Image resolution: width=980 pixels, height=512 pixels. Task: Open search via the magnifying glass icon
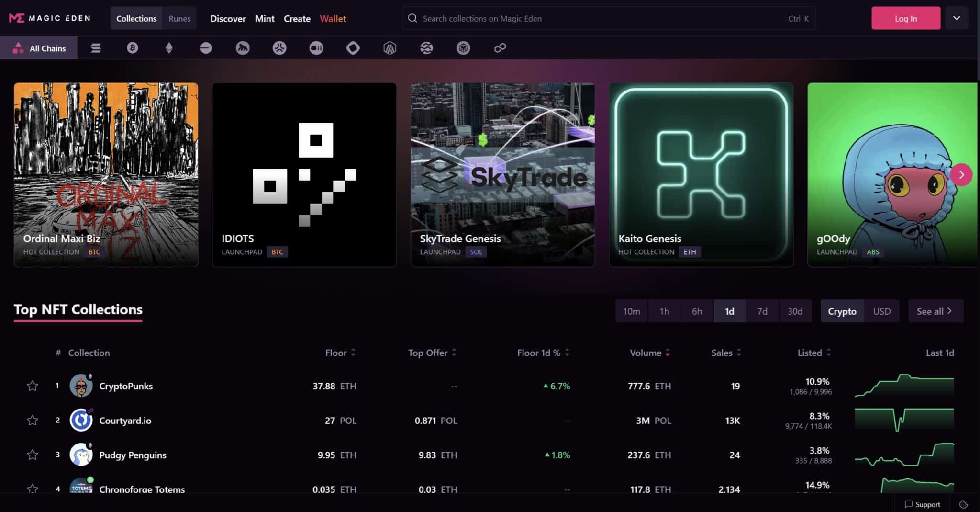coord(412,18)
